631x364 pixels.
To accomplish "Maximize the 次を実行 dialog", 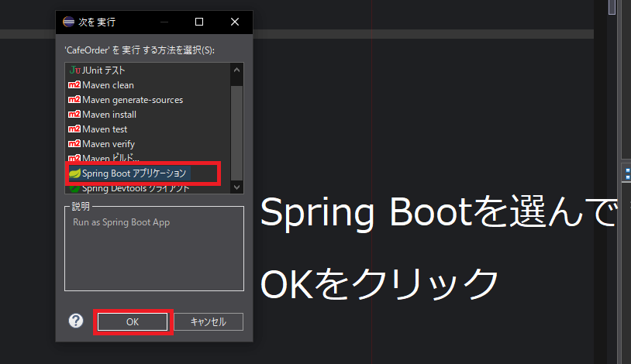I will coord(199,22).
